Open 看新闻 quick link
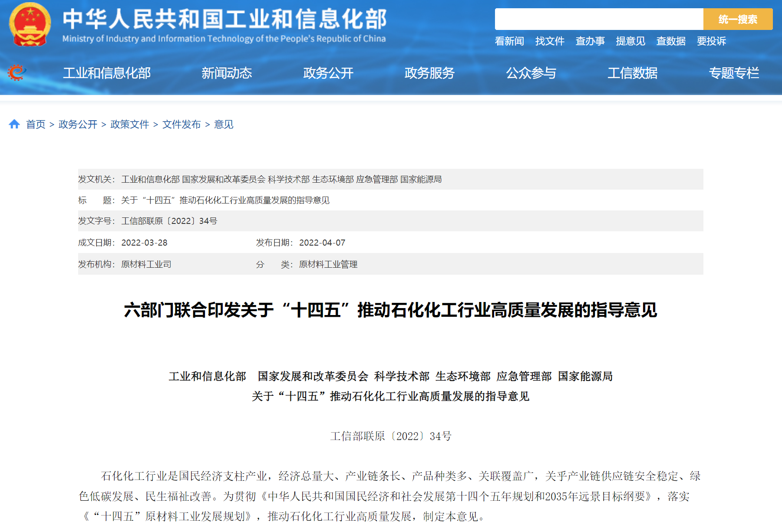Image resolution: width=782 pixels, height=532 pixels. 509,41
